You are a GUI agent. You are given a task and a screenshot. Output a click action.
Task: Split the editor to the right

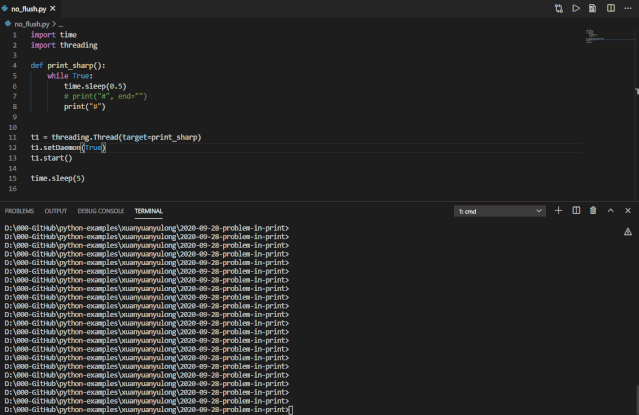pos(610,8)
